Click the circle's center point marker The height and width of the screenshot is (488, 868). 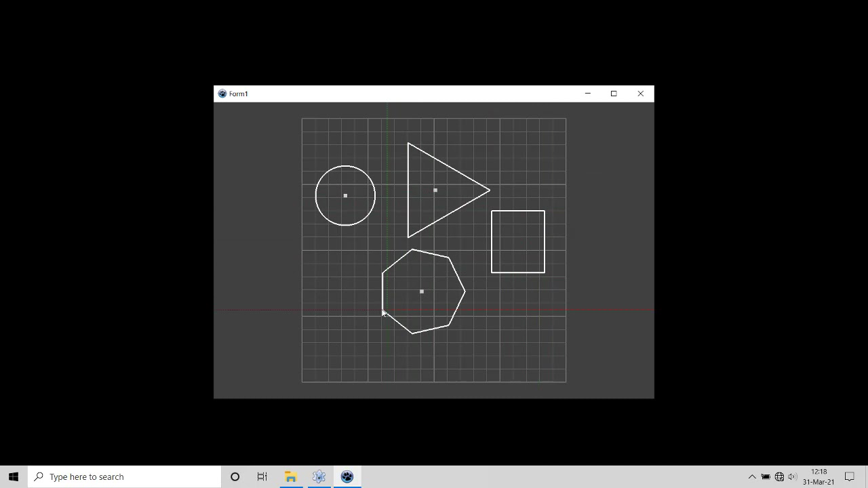tap(345, 196)
